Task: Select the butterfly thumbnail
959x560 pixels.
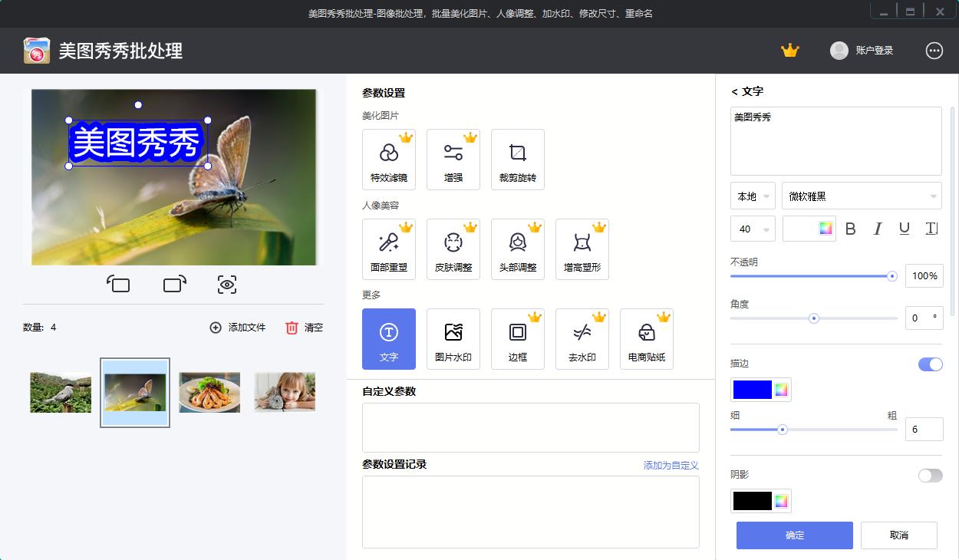Action: [135, 393]
